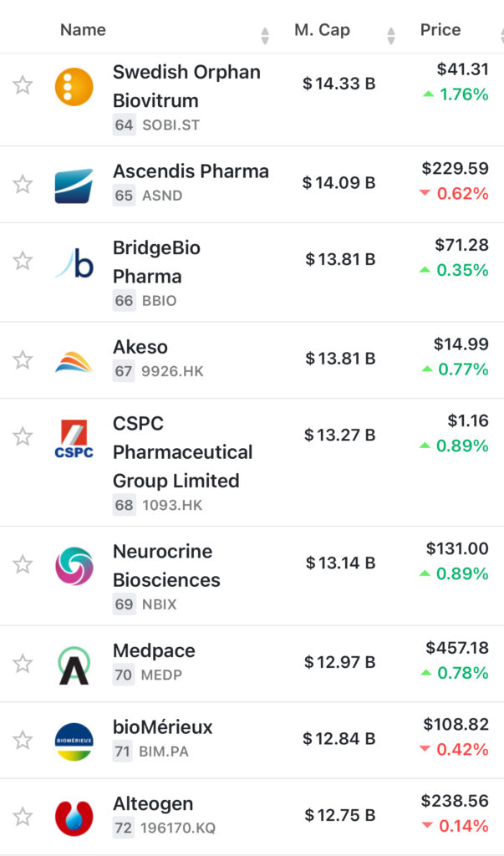Sort by M. Cap using the arrows
This screenshot has width=504, height=856.
click(391, 35)
